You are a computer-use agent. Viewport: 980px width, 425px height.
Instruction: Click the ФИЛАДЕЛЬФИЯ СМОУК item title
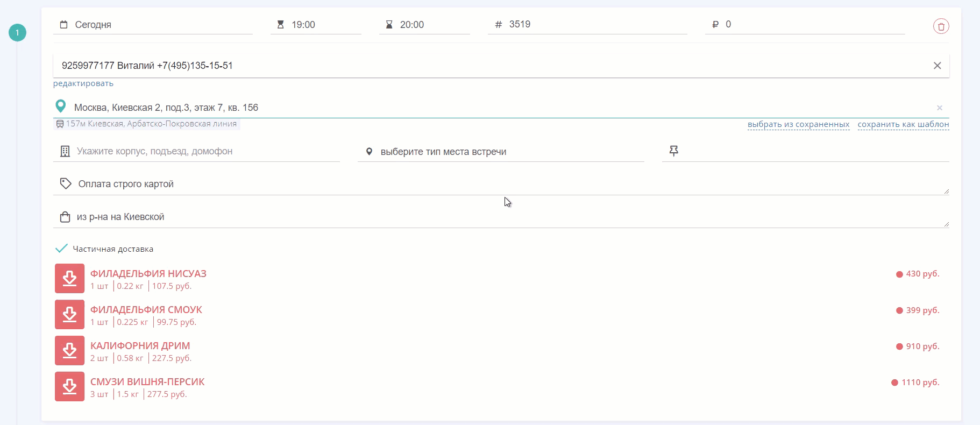(x=146, y=310)
